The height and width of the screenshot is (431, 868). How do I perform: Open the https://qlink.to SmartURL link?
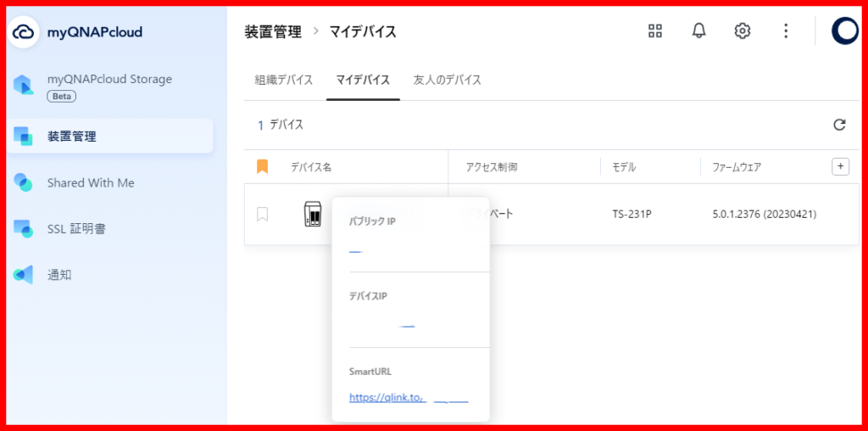click(409, 397)
